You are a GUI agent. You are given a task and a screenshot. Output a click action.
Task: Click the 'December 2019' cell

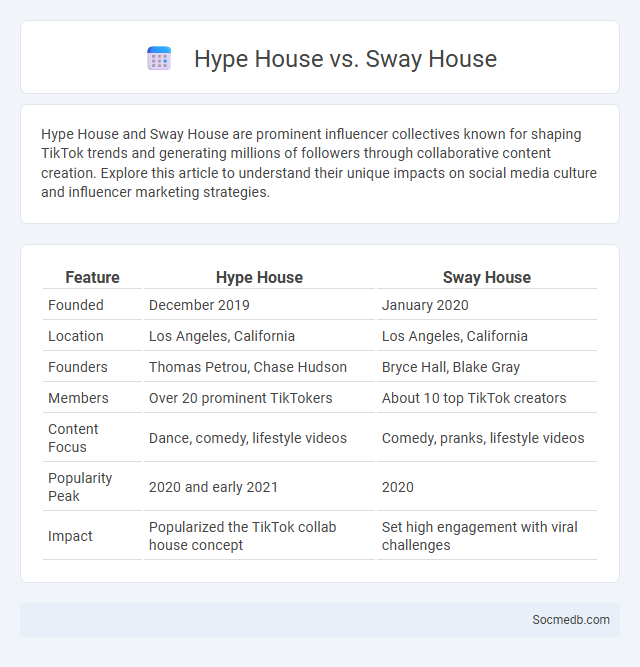tap(199, 305)
